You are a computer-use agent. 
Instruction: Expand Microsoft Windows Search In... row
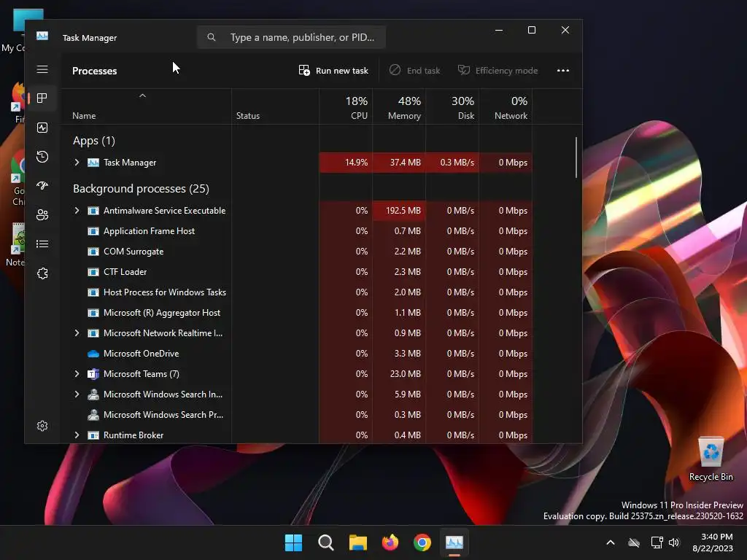coord(77,394)
